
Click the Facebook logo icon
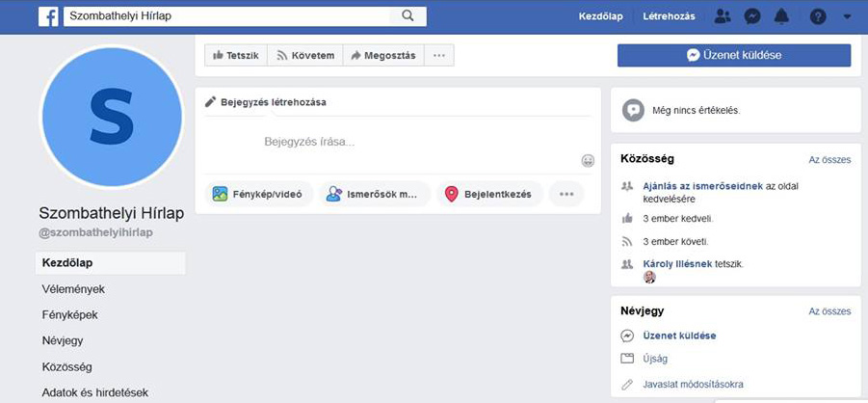(x=48, y=16)
